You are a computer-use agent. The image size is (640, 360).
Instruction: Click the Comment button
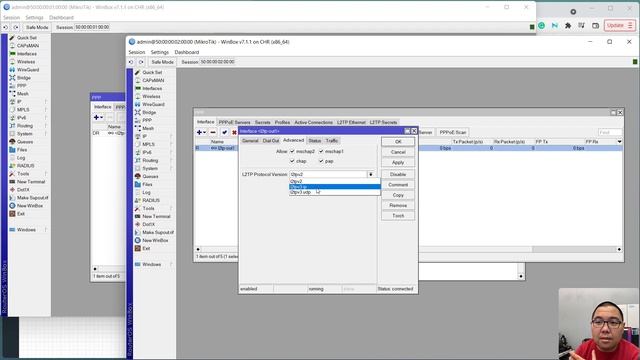point(398,185)
